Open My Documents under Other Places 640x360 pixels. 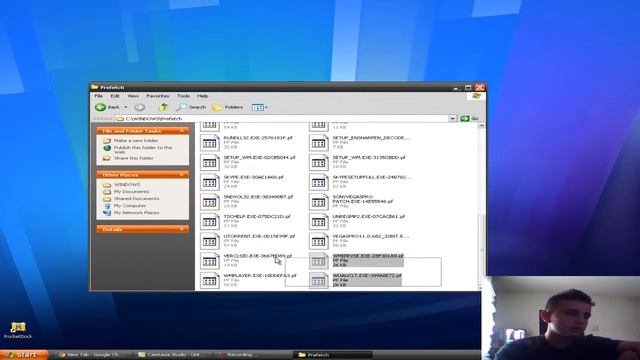(131, 191)
